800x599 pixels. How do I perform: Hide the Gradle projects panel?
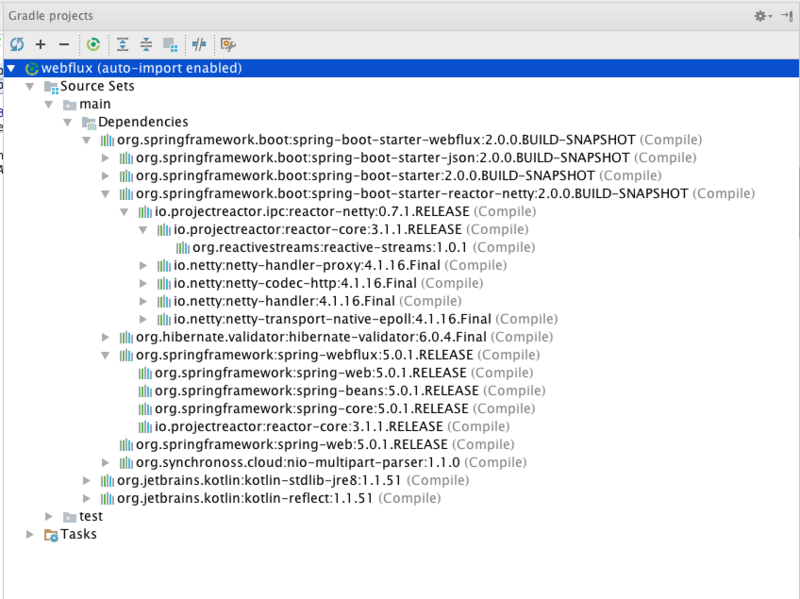click(785, 15)
